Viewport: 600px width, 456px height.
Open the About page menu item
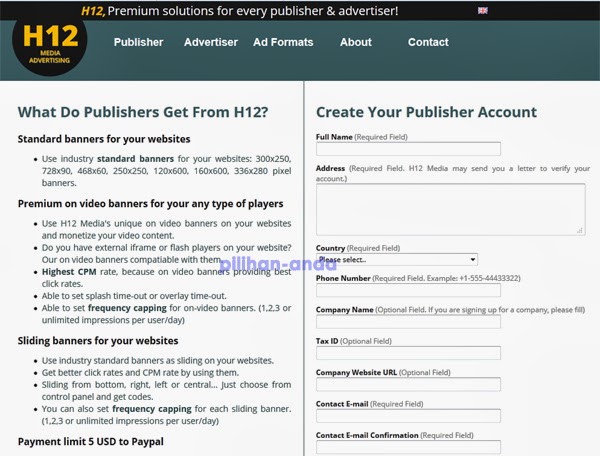(356, 42)
